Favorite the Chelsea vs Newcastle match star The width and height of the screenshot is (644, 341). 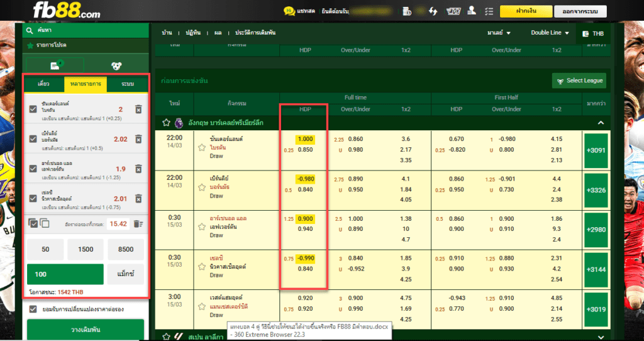202,267
